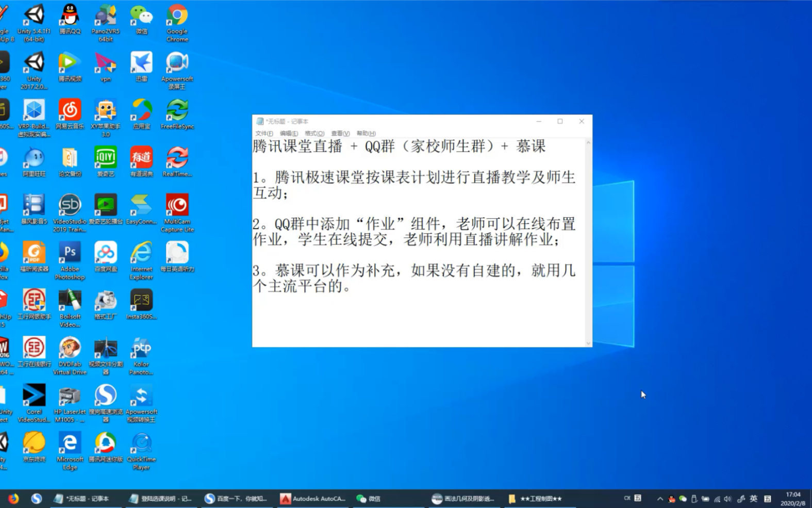This screenshot has height=508, width=812.
Task: Launch the FreeFileSync desktop shortcut
Action: (177, 114)
